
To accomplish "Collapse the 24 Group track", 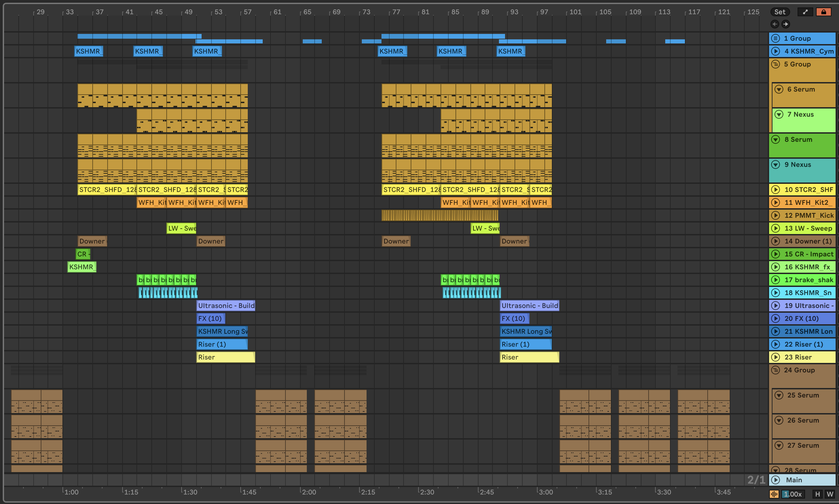I will click(776, 370).
